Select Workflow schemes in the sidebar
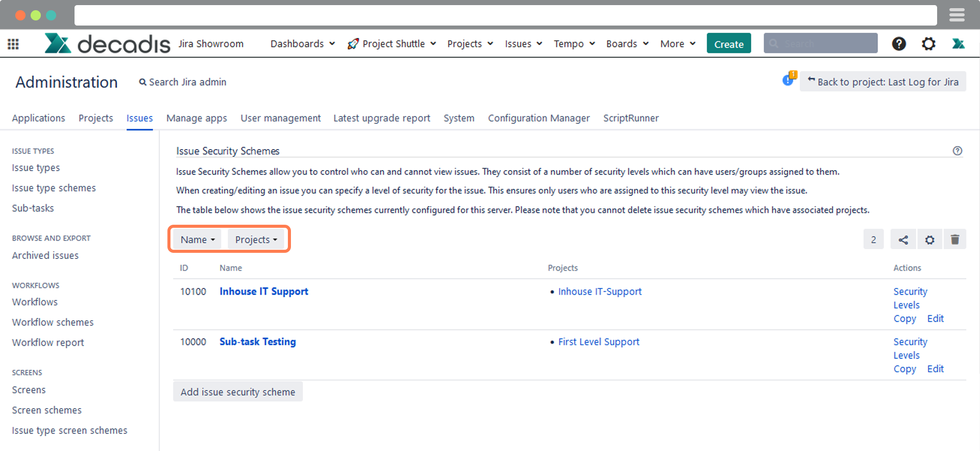Screen dimensions: 980x451 [53, 322]
